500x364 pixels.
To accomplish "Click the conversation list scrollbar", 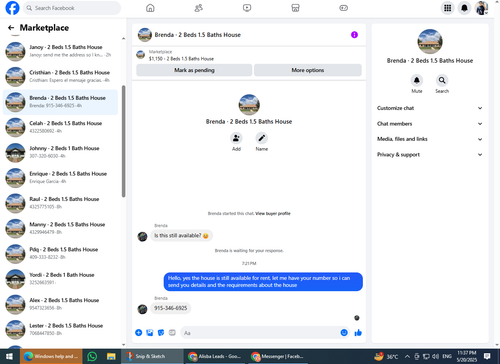I will [x=124, y=141].
